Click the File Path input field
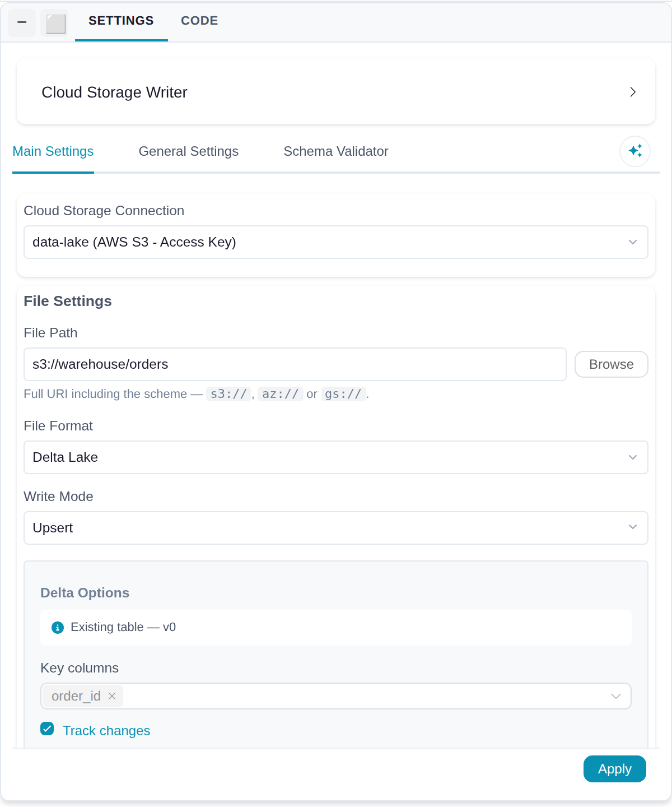The image size is (672, 807). coord(295,364)
